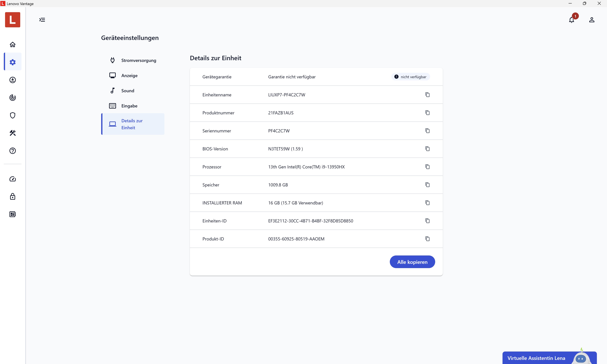Viewport: 607px width, 364px height.
Task: Click the Prozessor row label
Action: coord(212,167)
